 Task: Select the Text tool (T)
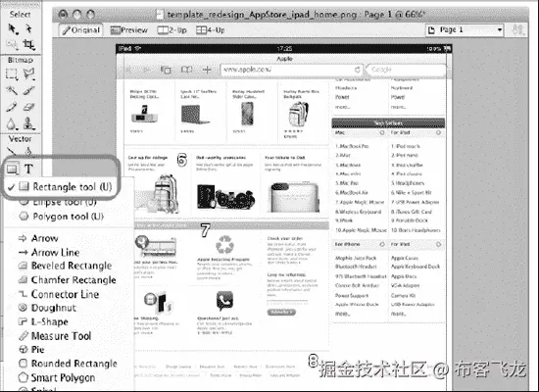point(28,169)
